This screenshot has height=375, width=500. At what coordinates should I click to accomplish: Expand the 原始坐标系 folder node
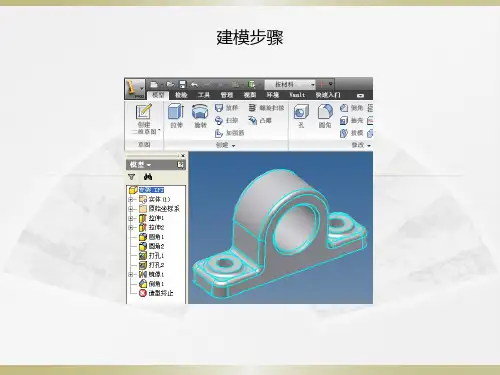(x=131, y=209)
